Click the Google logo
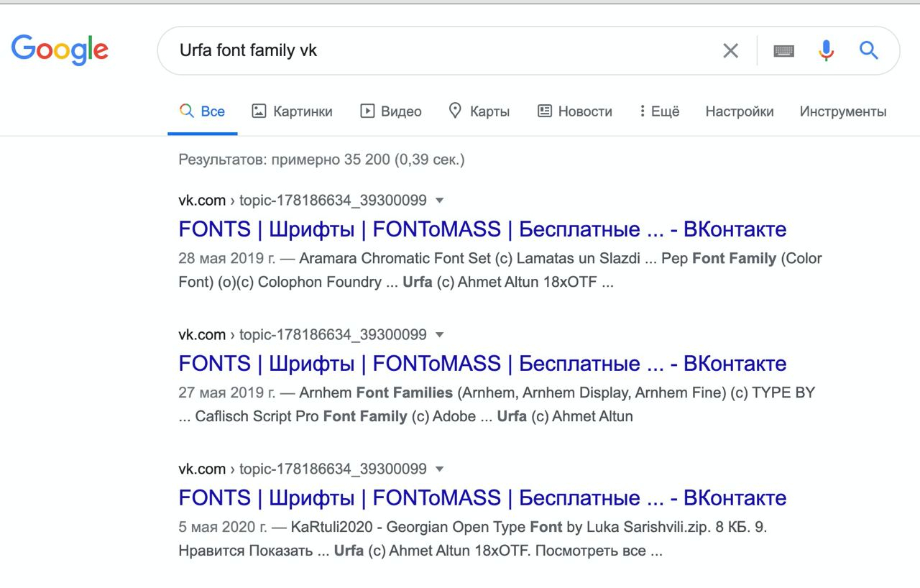920x588 pixels. (x=60, y=50)
